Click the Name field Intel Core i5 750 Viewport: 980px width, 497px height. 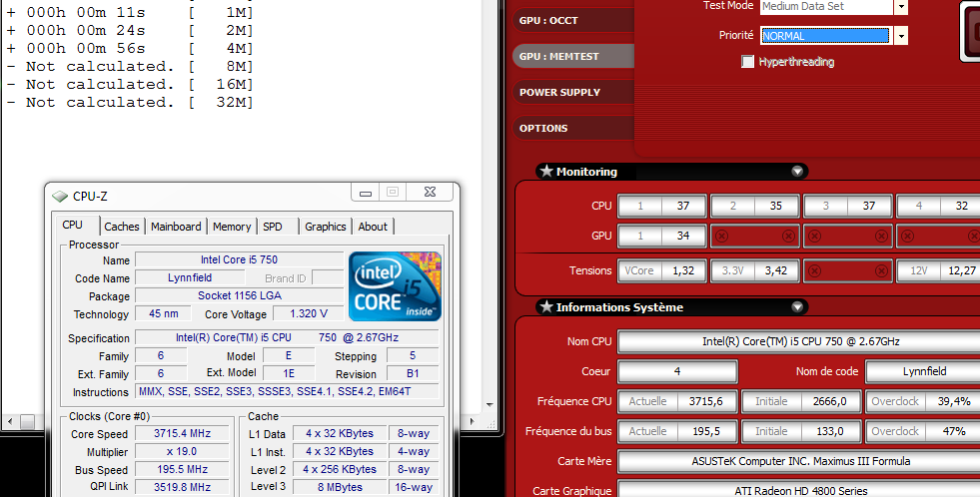point(240,259)
